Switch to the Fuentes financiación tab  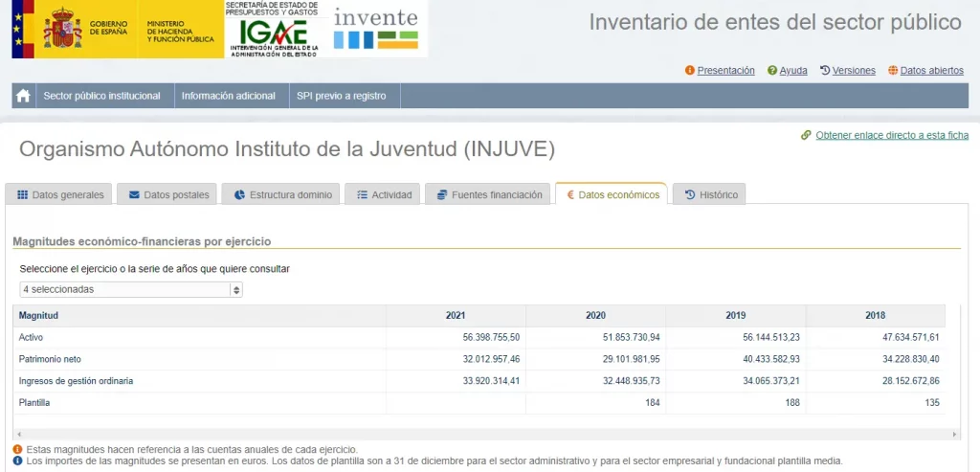point(489,194)
